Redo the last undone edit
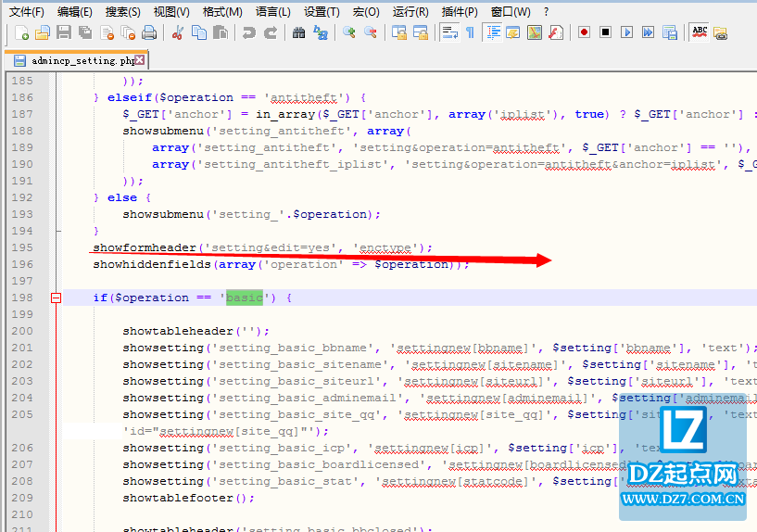The image size is (757, 532). click(271, 32)
